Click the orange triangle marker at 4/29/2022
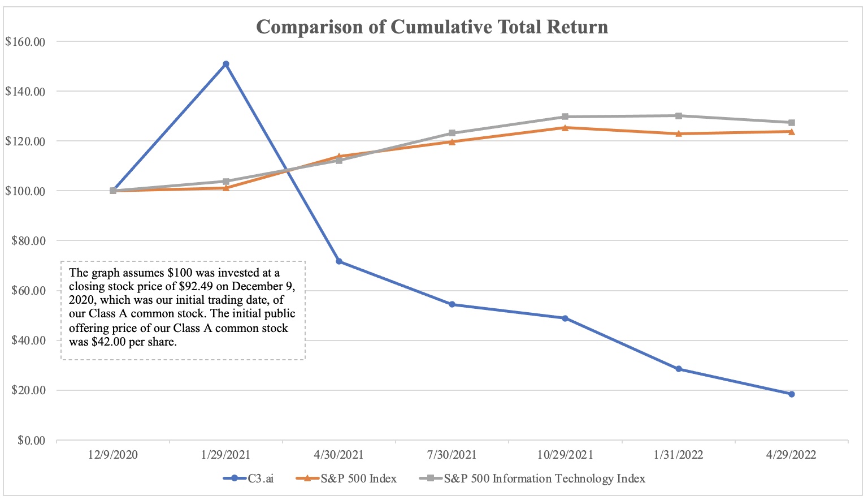The height and width of the screenshot is (500, 868). pos(791,132)
